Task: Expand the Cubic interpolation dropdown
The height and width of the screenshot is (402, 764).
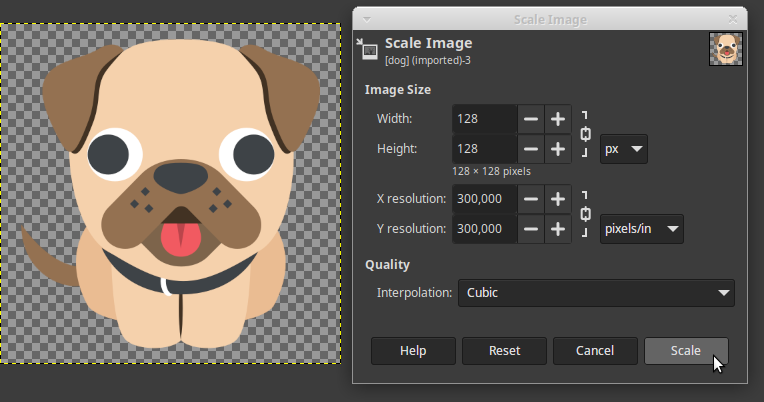Action: tap(596, 293)
